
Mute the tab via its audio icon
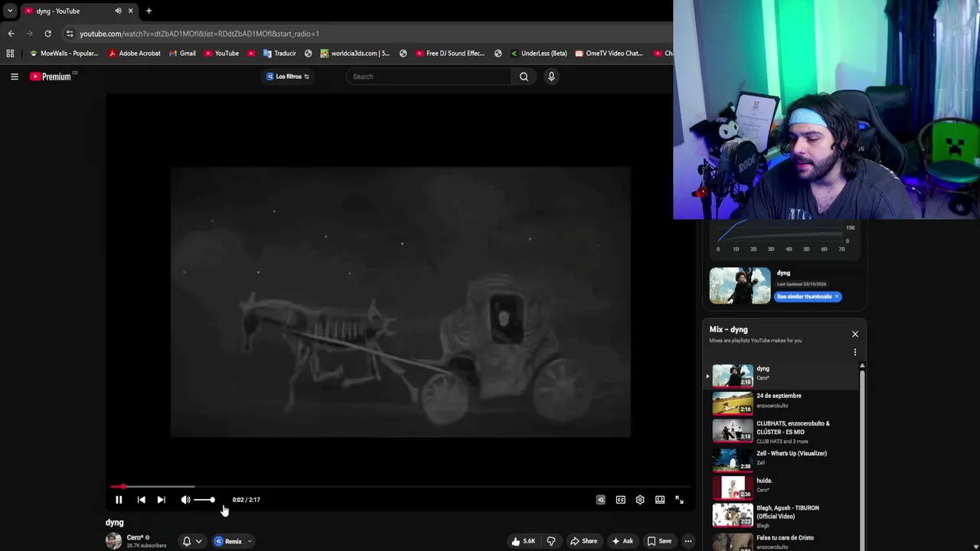pos(118,11)
